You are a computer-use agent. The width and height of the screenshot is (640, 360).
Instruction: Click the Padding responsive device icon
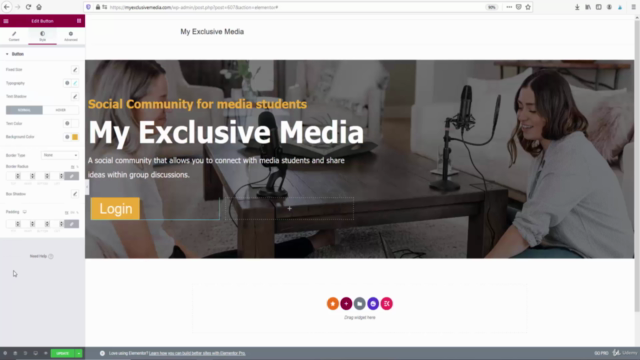click(x=24, y=212)
